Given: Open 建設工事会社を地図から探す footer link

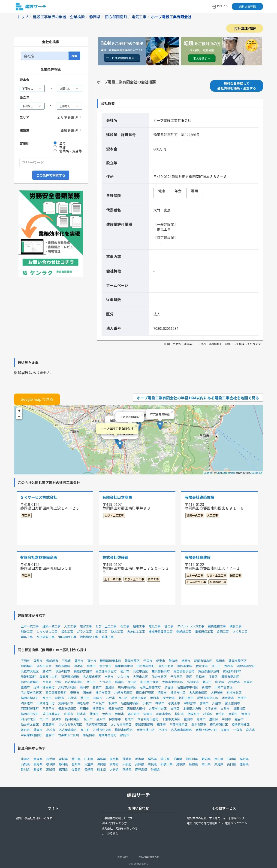Looking at the screenshot, I should [34, 818].
